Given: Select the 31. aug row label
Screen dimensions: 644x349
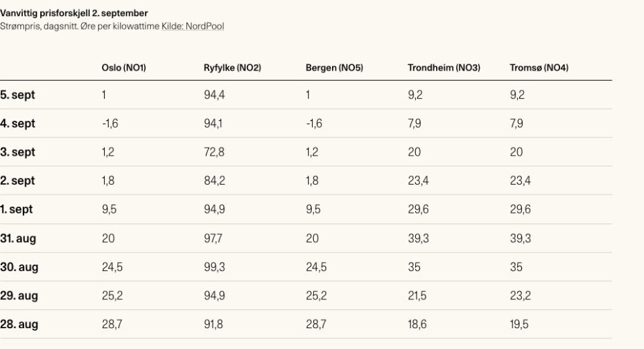Looking at the screenshot, I should [x=18, y=238].
